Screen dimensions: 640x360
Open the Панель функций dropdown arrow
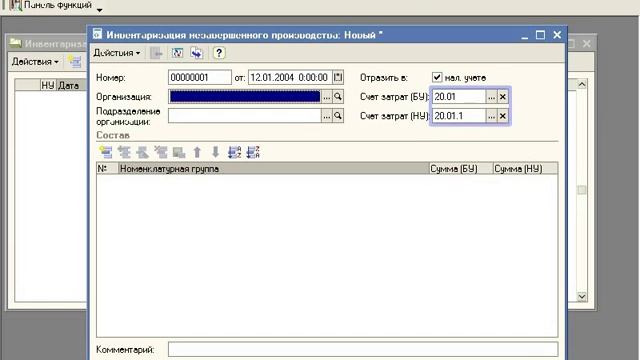[100, 10]
